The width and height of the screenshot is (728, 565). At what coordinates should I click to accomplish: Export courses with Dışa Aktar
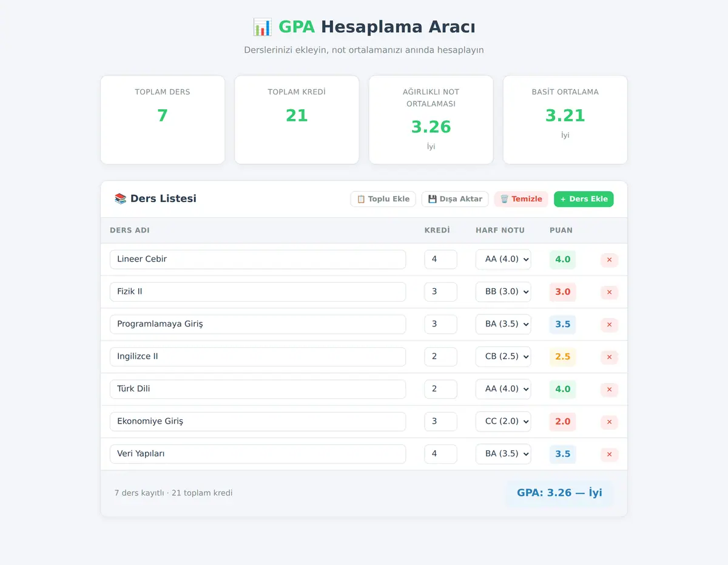tap(455, 199)
